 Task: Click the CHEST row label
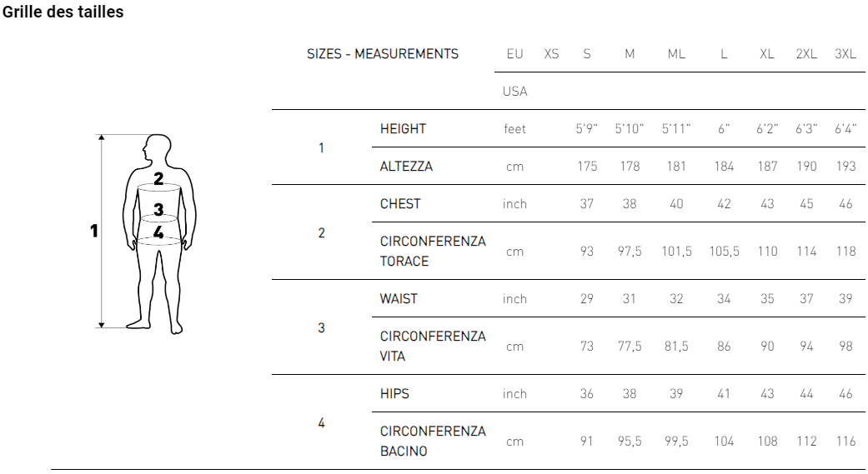400,204
